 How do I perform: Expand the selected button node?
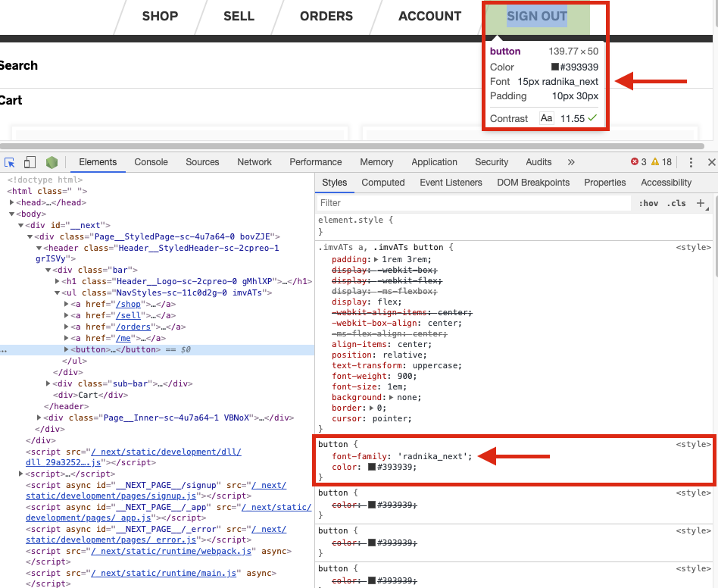pos(67,349)
